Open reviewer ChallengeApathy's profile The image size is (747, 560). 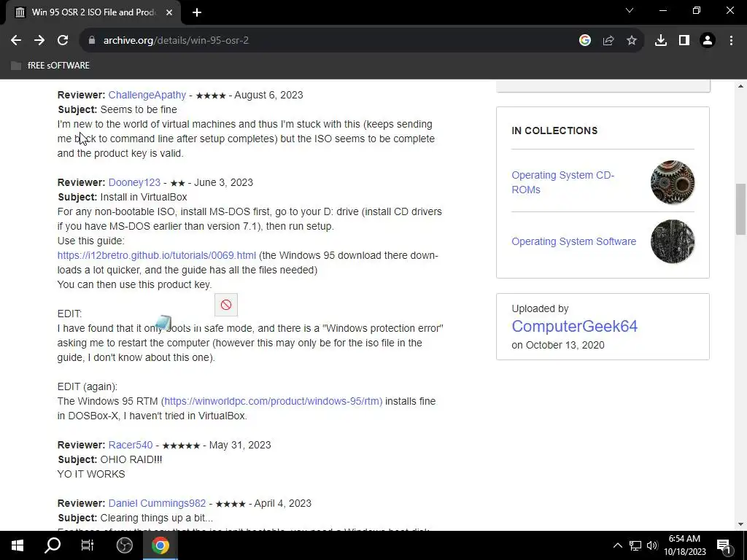pos(147,95)
